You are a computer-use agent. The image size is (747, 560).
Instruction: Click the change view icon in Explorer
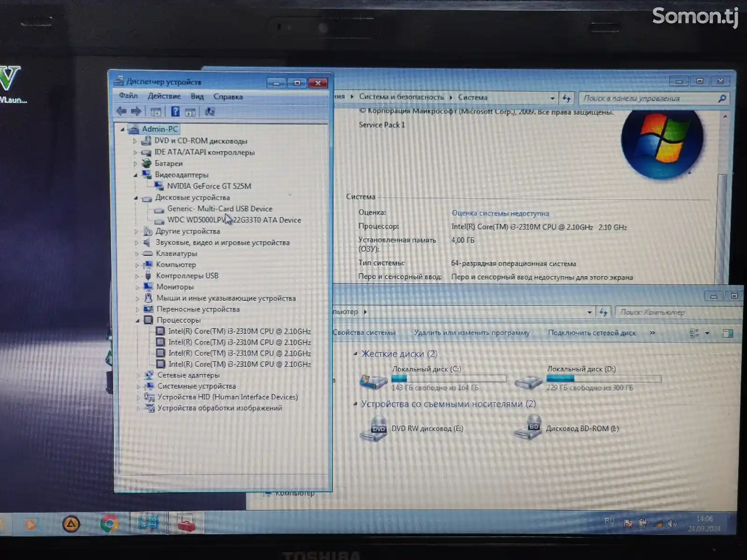(694, 333)
